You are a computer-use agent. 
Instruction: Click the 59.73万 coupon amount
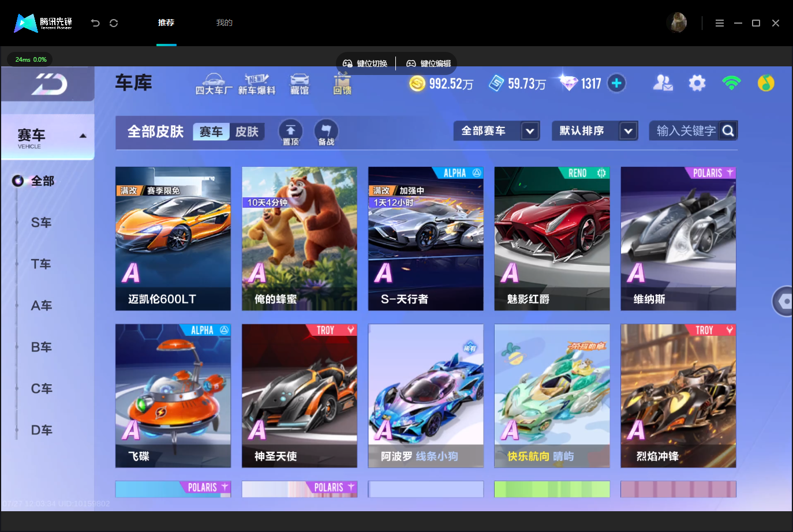[x=527, y=84]
